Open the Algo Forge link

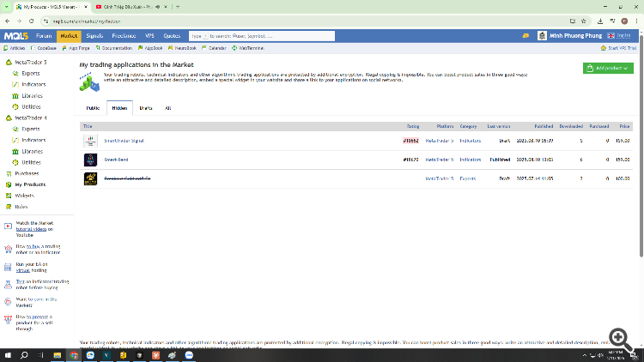click(76, 48)
